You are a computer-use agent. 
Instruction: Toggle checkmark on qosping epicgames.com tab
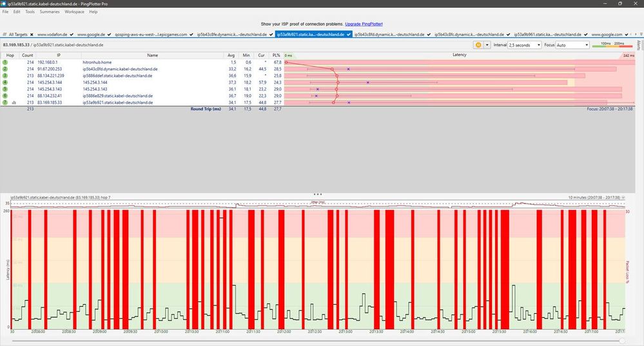click(x=192, y=34)
